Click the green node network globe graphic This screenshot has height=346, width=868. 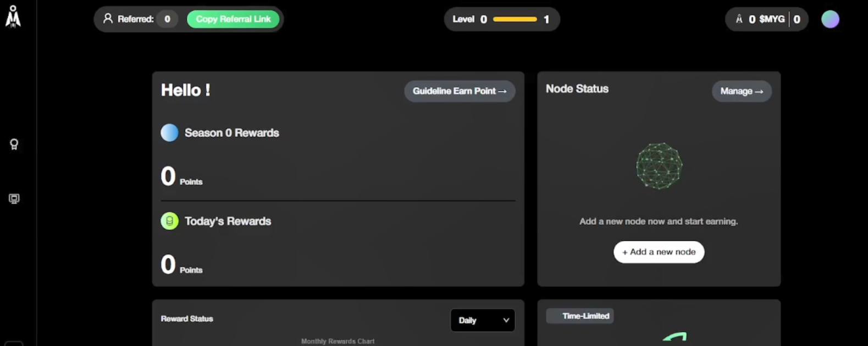(x=659, y=166)
